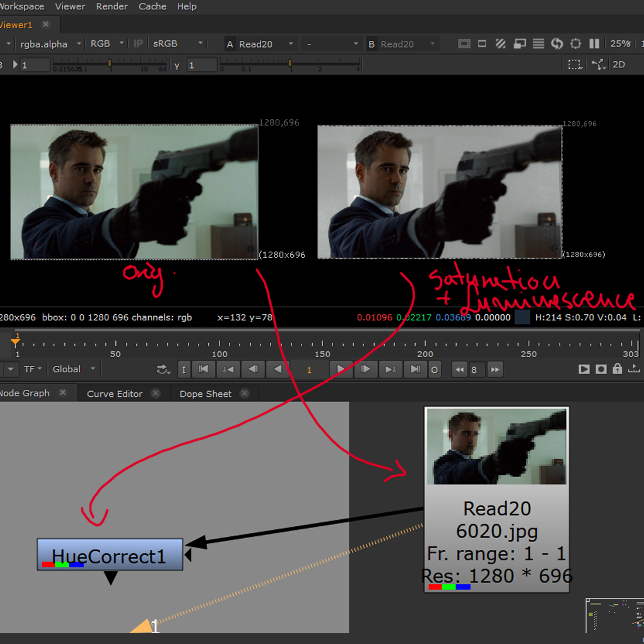The image size is (644, 644).
Task: Select the HueCorrect1 node
Action: click(110, 554)
